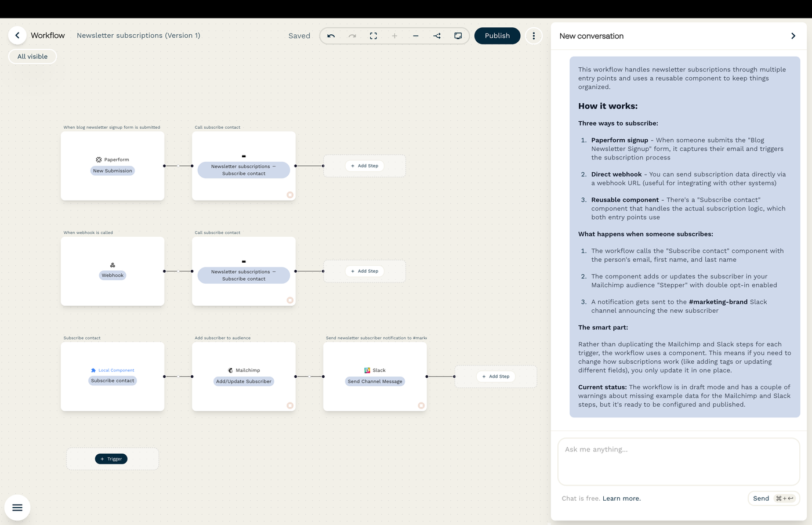Open the All visible filter

click(32, 56)
